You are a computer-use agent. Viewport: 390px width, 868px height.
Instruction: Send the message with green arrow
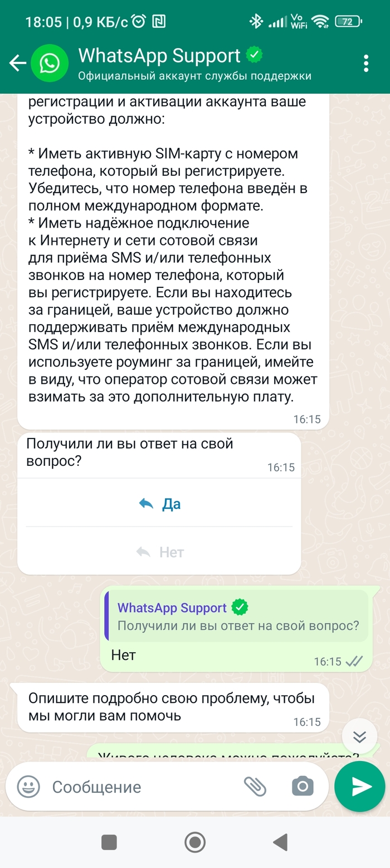(360, 787)
